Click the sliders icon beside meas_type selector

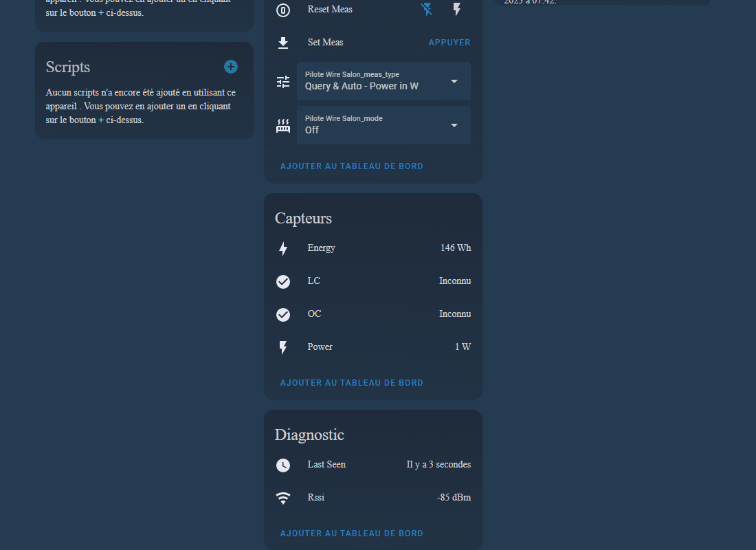click(282, 81)
